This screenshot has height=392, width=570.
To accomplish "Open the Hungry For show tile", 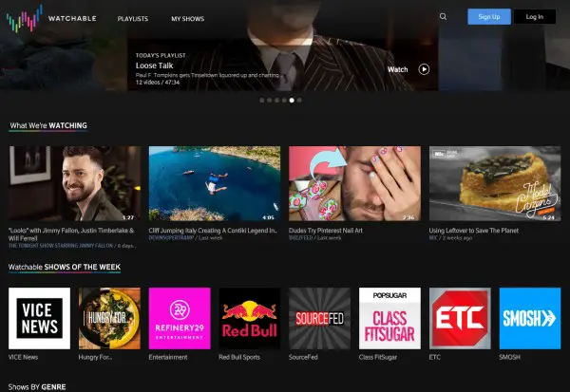I will point(109,318).
